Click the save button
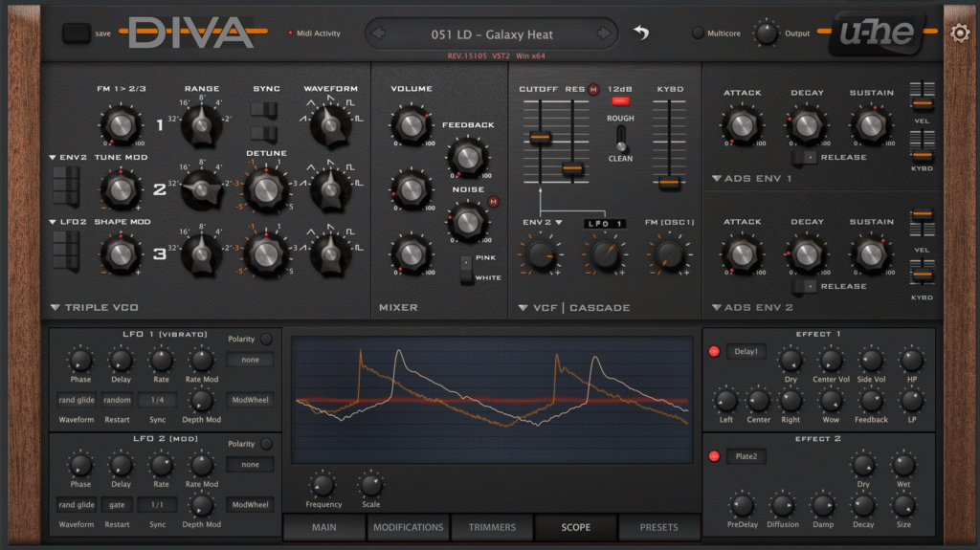980x550 pixels. point(77,33)
